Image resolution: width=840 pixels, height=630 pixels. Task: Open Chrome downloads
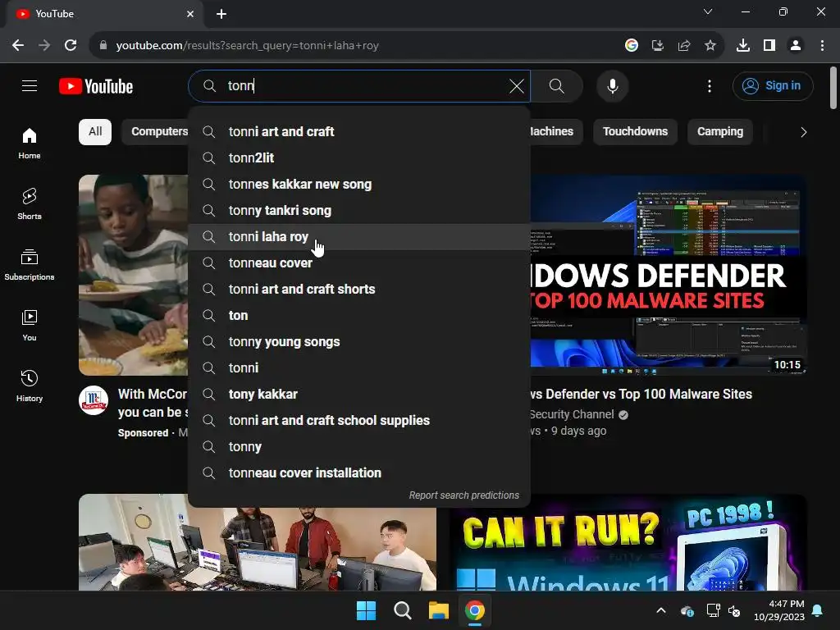(x=743, y=46)
